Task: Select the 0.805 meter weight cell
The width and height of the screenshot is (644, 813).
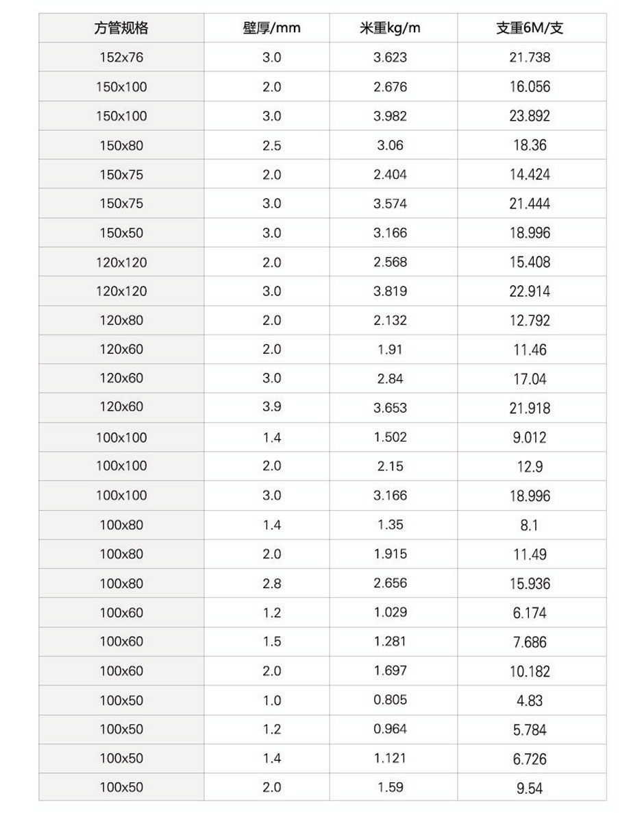Action: [x=390, y=700]
